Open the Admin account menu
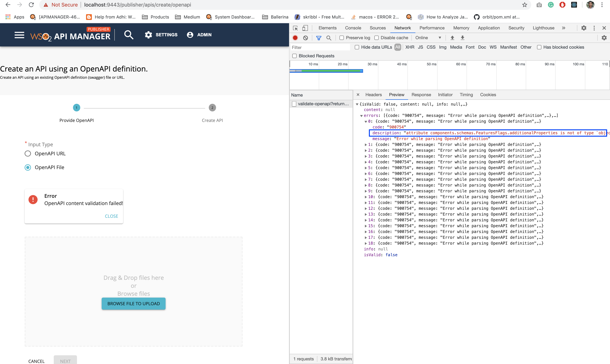610x364 pixels. 199,35
